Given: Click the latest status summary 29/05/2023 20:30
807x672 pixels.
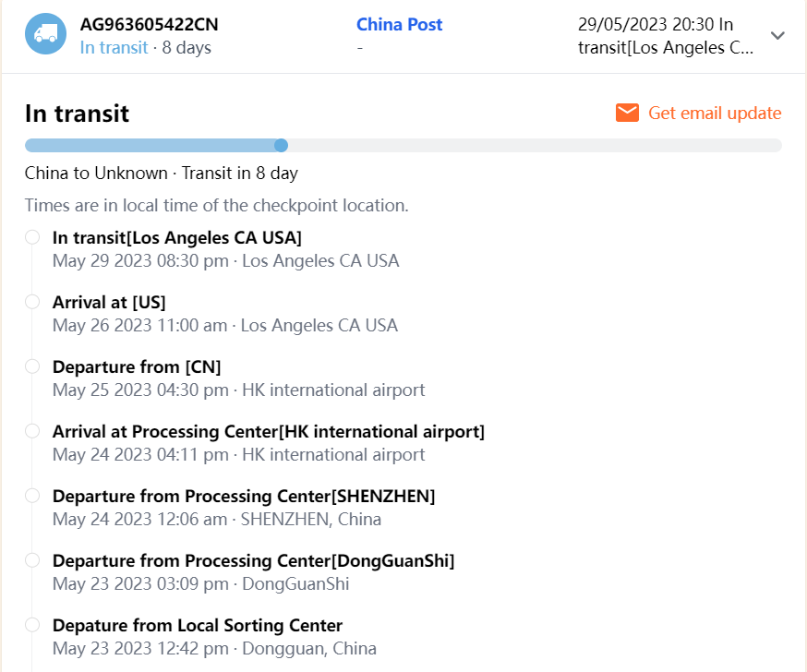Looking at the screenshot, I should coord(665,36).
